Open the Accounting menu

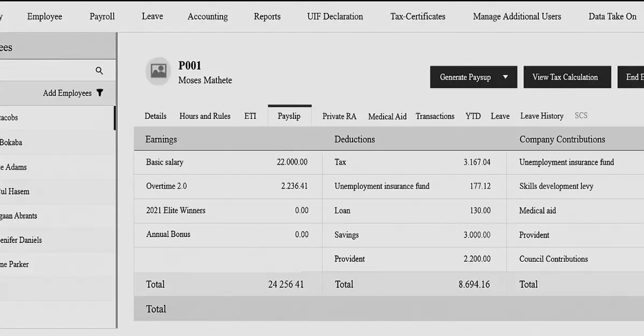(x=207, y=16)
